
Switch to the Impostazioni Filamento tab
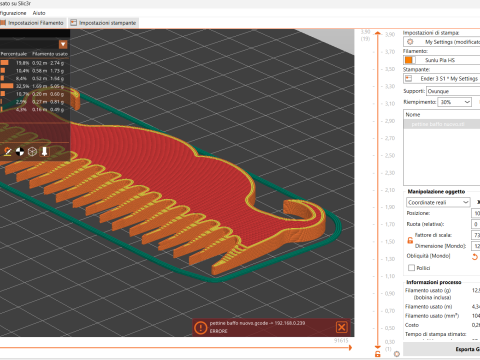pos(32,23)
